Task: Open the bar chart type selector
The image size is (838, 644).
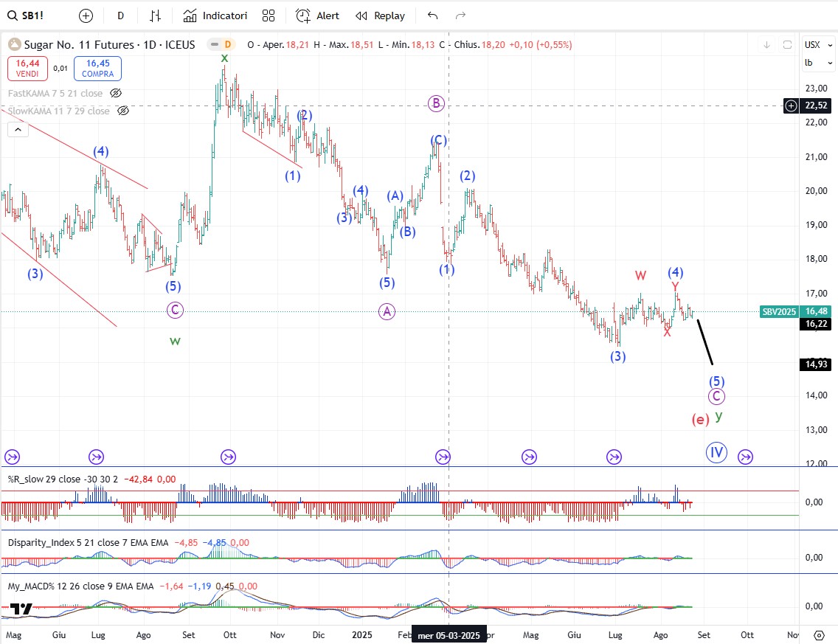Action: pos(155,15)
